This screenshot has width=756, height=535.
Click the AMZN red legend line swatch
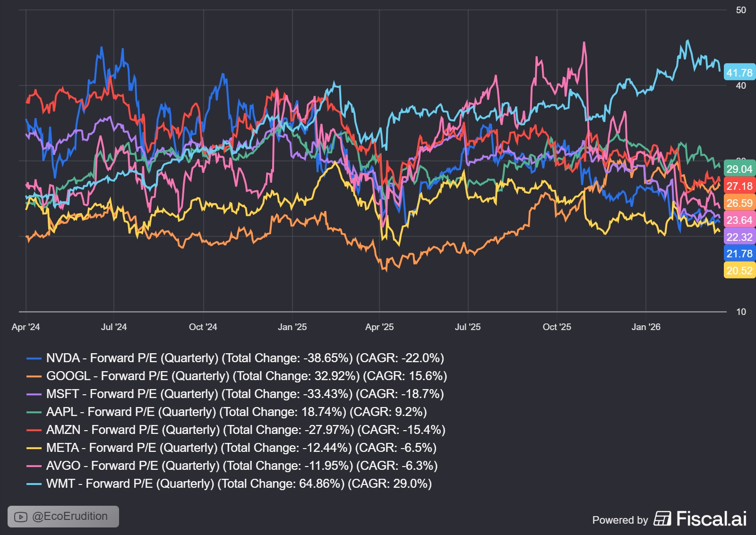[x=34, y=430]
